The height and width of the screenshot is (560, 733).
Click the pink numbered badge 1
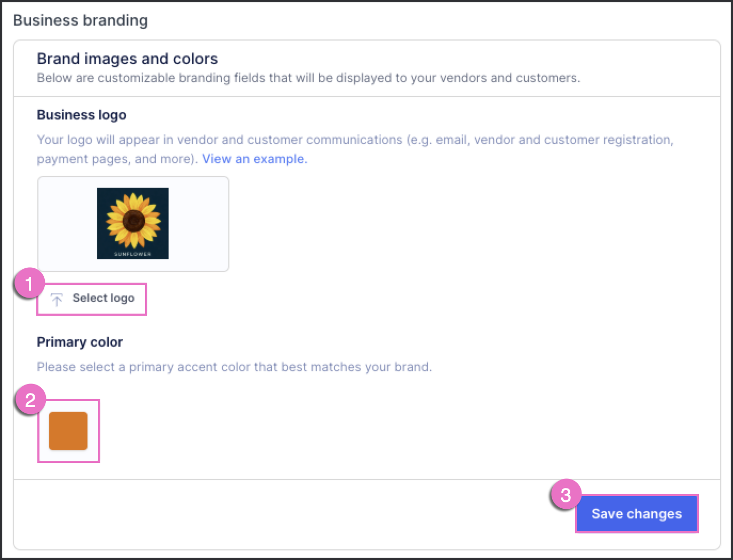pyautogui.click(x=29, y=283)
